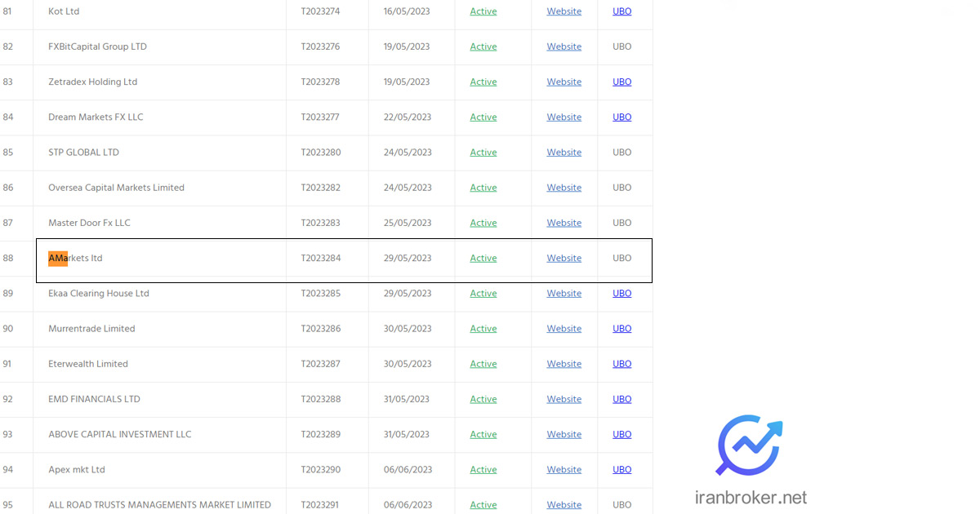Click Active status for AMarkets ltd
Image resolution: width=980 pixels, height=514 pixels.
click(x=483, y=258)
